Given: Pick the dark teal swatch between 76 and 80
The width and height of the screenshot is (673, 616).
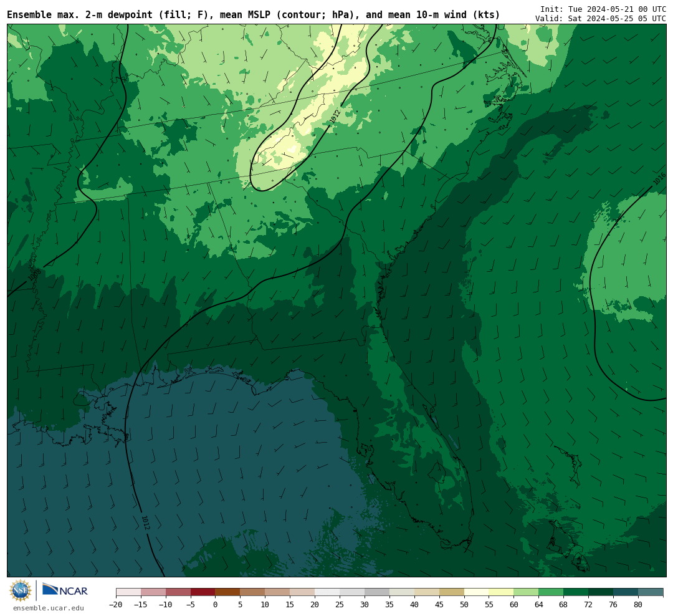Looking at the screenshot, I should (626, 592).
